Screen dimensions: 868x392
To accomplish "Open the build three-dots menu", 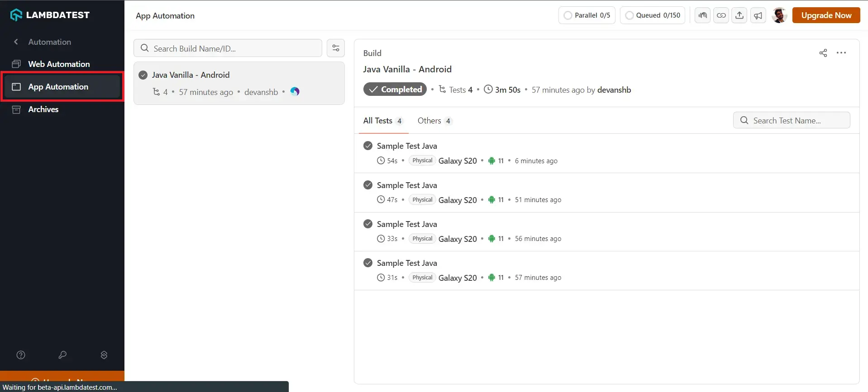I will [841, 53].
